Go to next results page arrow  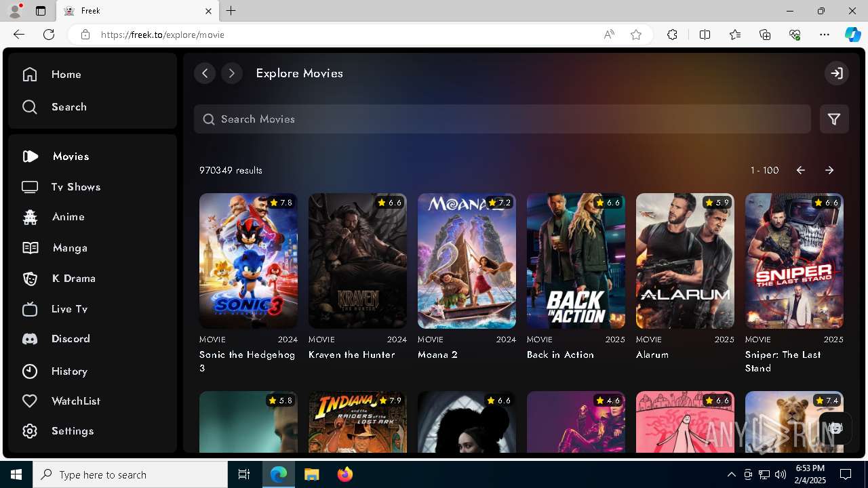coord(829,171)
